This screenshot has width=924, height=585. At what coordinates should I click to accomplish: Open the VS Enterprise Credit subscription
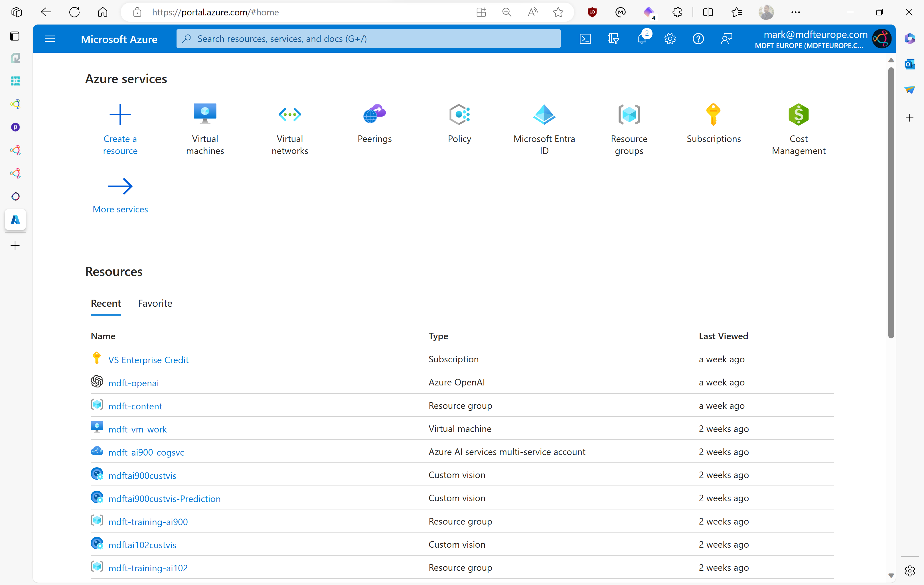coord(148,359)
